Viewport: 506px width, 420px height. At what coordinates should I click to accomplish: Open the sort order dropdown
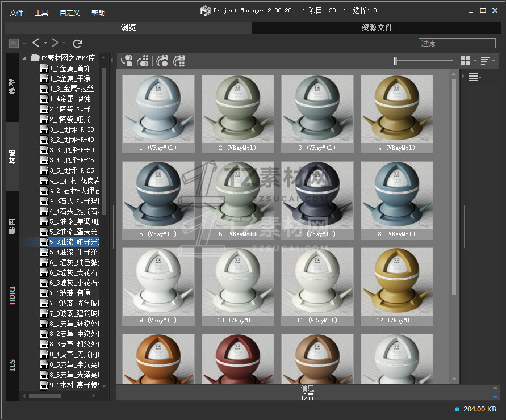click(x=487, y=61)
